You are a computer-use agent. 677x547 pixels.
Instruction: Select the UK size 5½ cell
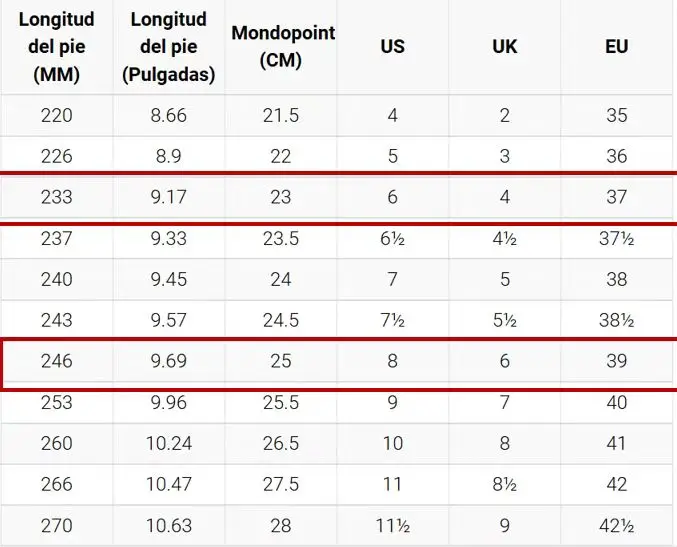504,321
